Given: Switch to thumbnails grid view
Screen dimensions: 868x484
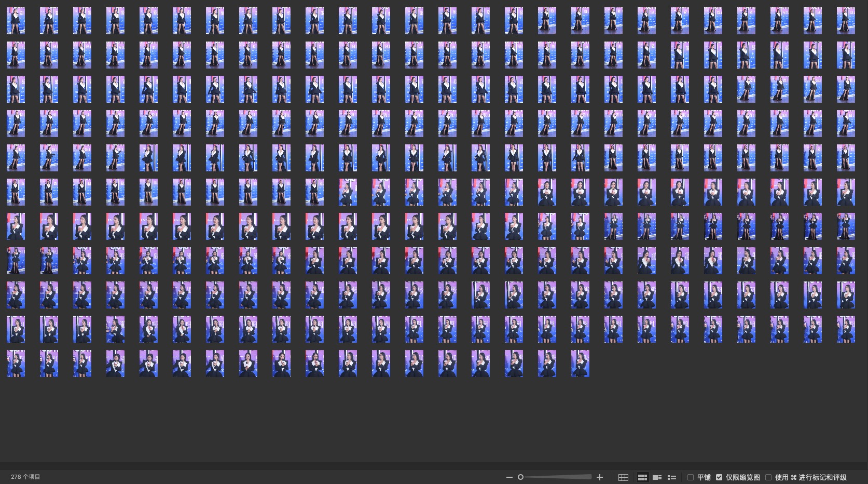Looking at the screenshot, I should tap(642, 477).
